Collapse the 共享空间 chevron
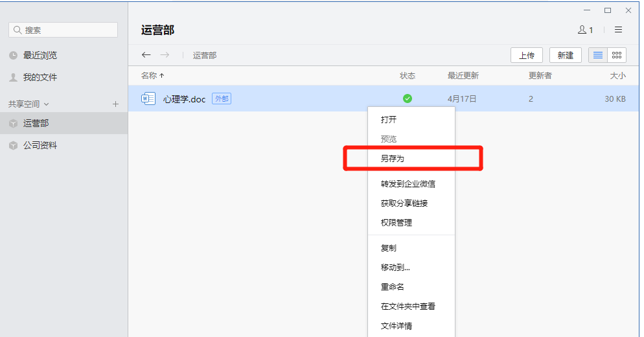 (x=47, y=104)
